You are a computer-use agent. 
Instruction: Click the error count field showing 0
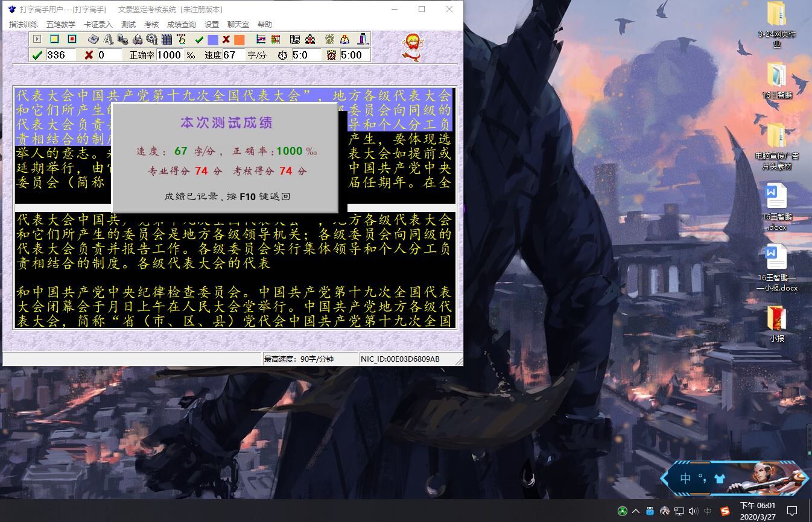(110, 55)
